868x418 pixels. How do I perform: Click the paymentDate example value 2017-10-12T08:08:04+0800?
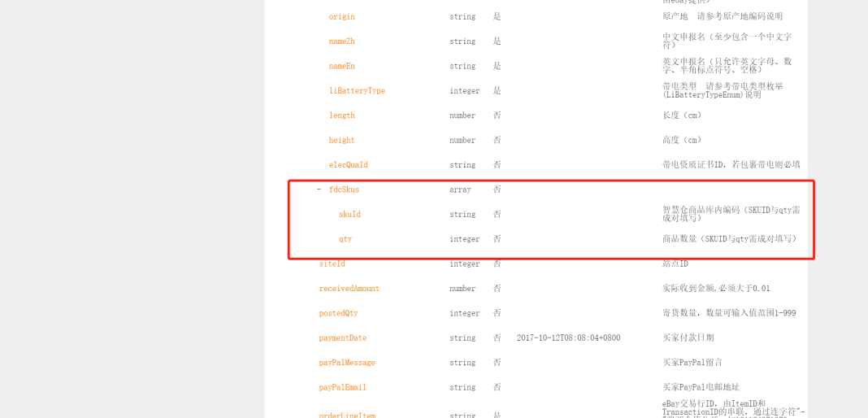pyautogui.click(x=568, y=337)
